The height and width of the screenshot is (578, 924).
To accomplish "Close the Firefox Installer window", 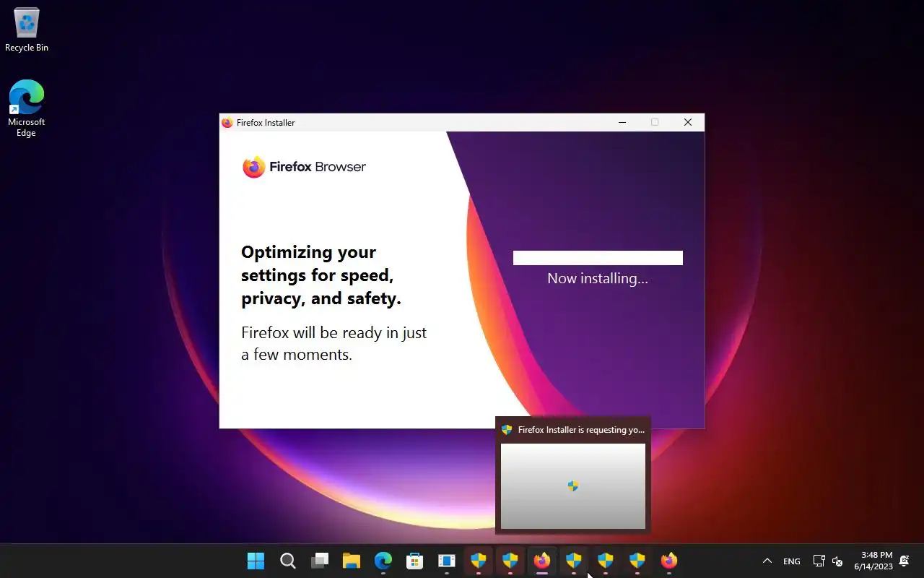I will coord(688,123).
